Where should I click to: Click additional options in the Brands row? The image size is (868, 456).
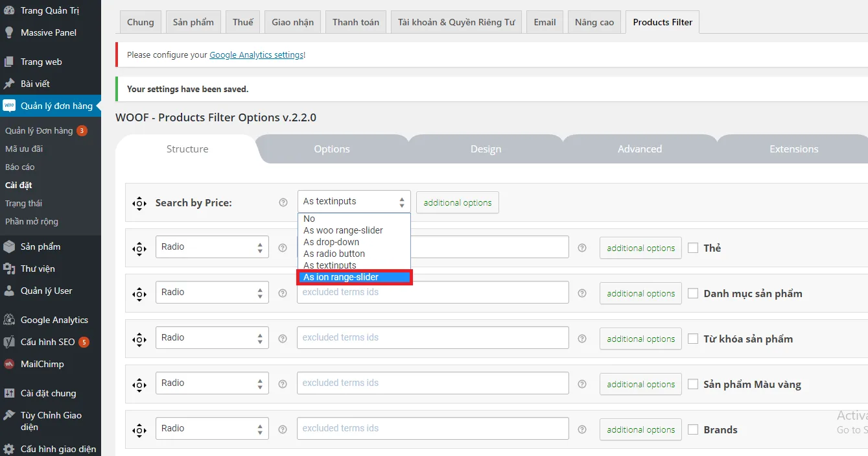[641, 429]
